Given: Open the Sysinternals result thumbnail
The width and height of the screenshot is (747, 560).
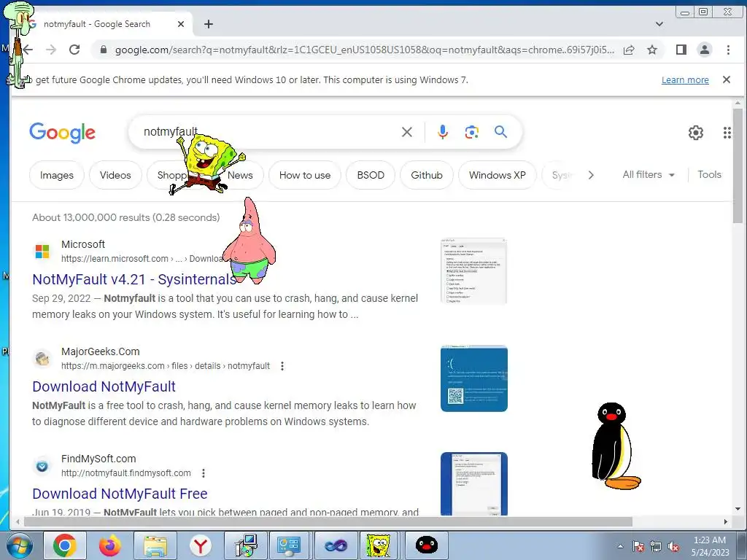Looking at the screenshot, I should click(x=474, y=271).
